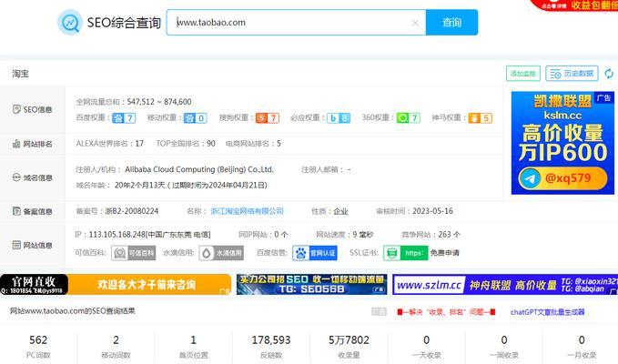Image resolution: width=618 pixels, height=364 pixels.
Task: Click TOP全国排名 value 90
Action: point(211,144)
